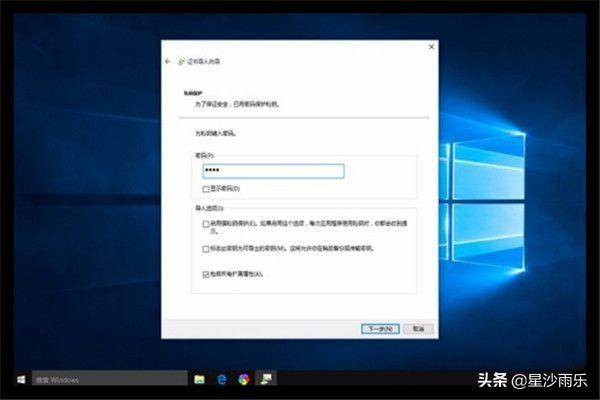This screenshot has width=600, height=400.
Task: Open the colorful browser taskbar icon
Action: point(244,379)
